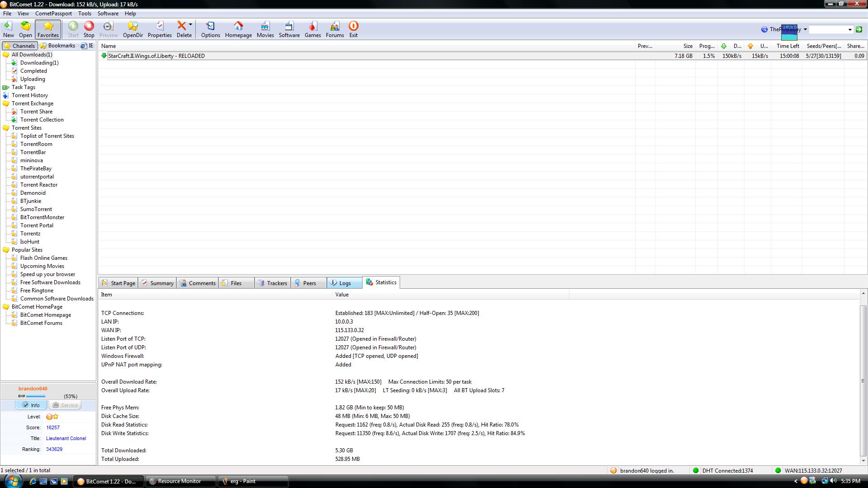Image resolution: width=868 pixels, height=488 pixels.
Task: Switch to the Comments tab
Action: click(198, 283)
